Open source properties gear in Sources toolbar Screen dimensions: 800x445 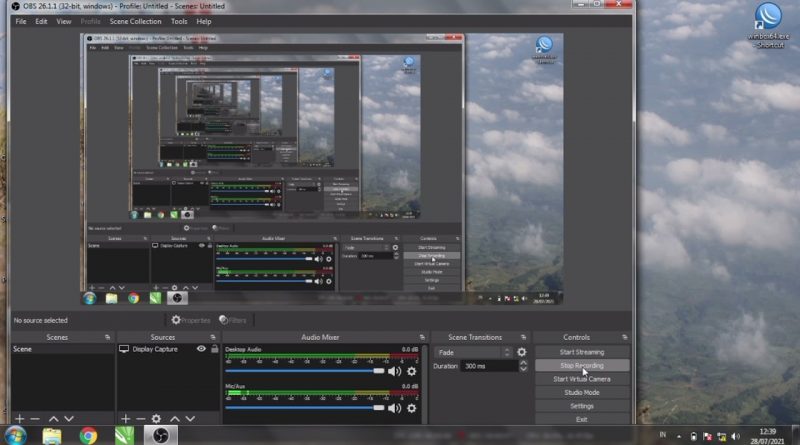point(156,418)
